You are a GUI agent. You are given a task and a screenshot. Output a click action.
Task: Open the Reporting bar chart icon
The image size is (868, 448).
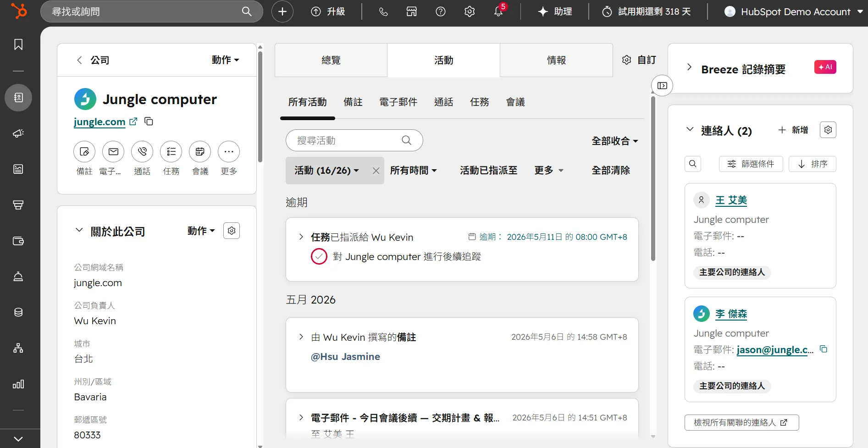(18, 384)
